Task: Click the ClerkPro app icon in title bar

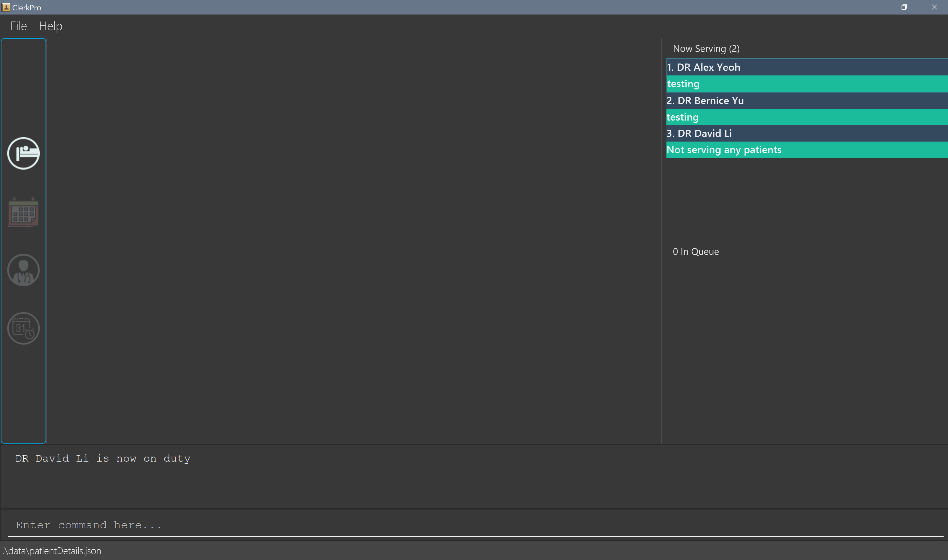Action: [x=6, y=7]
